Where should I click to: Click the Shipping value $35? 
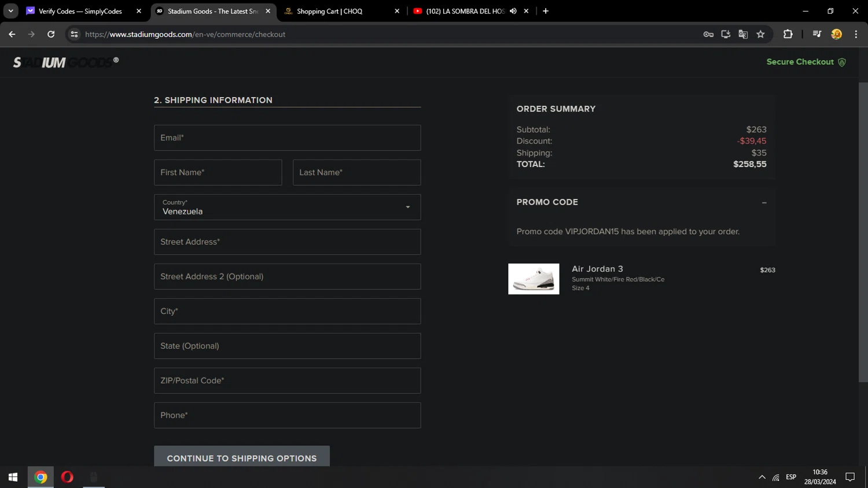click(x=759, y=153)
